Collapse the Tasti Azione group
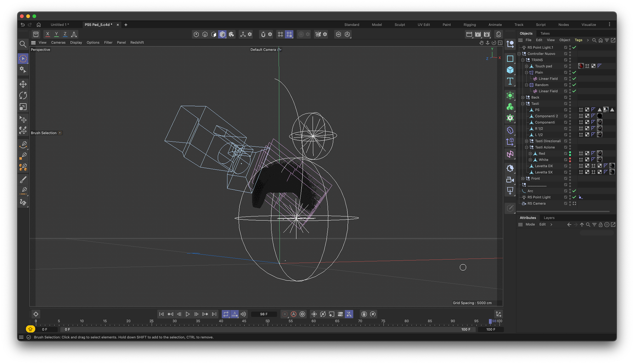The image size is (634, 364). click(x=527, y=148)
